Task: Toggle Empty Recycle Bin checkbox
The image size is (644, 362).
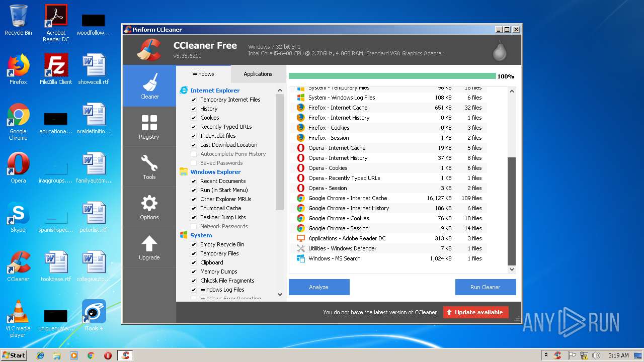Action: [194, 244]
